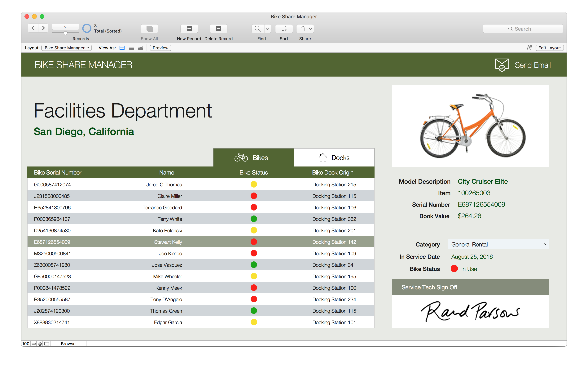Image resolution: width=588 pixels, height=377 pixels.
Task: Click the record navigation slider
Action: point(65,33)
